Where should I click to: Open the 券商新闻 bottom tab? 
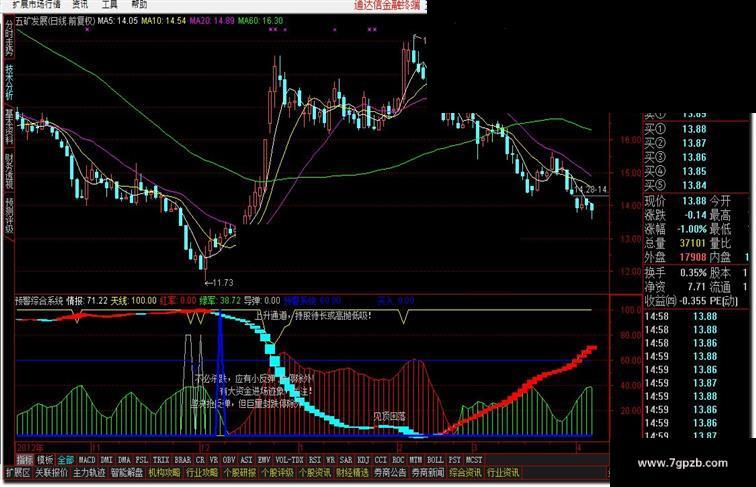[428, 473]
